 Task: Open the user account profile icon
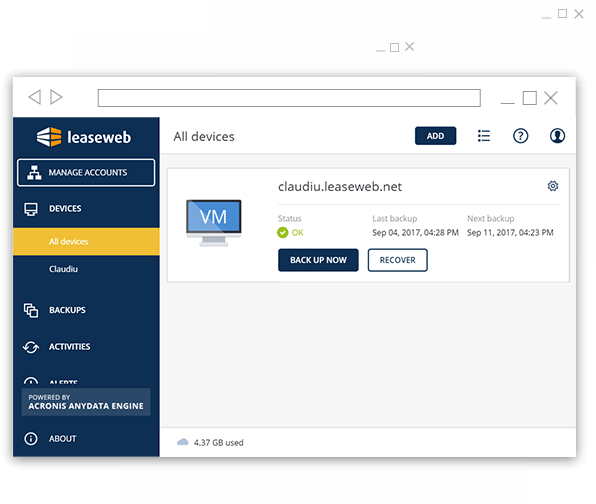557,136
